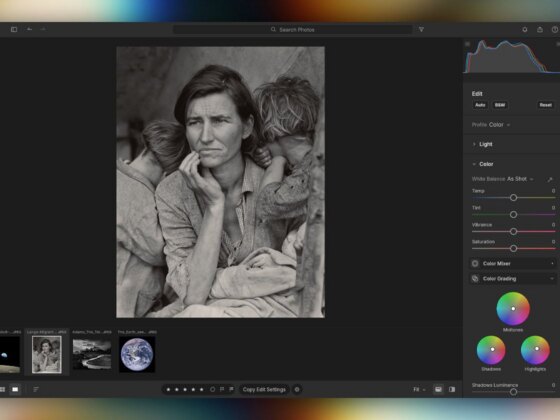Set rating to two stars
560x420 pixels.
177,390
